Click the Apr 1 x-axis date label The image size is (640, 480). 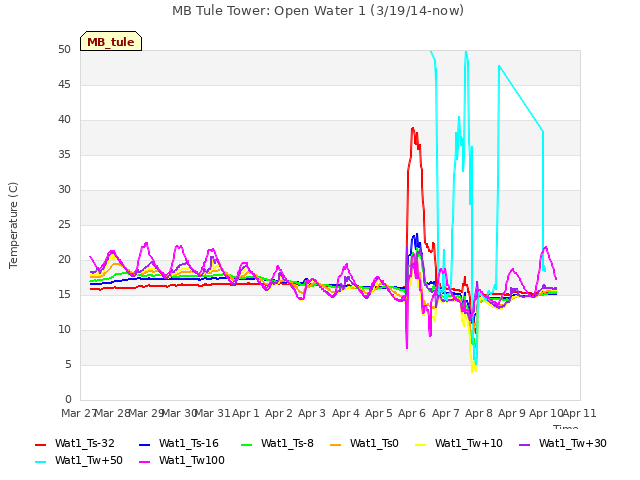click(246, 413)
